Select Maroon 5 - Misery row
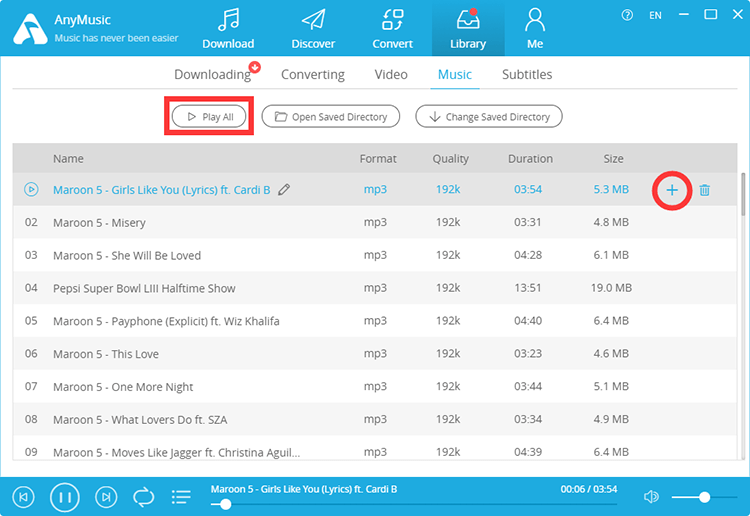The width and height of the screenshot is (750, 516). coord(375,222)
